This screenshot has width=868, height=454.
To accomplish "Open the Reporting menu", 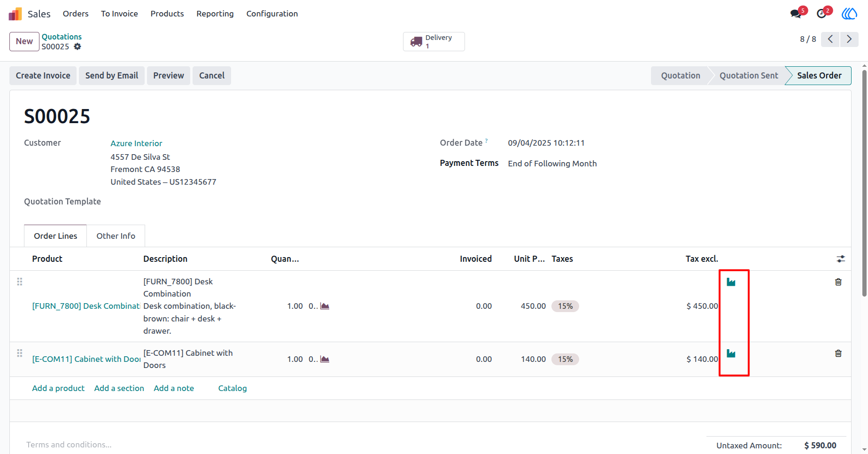I will pos(215,14).
